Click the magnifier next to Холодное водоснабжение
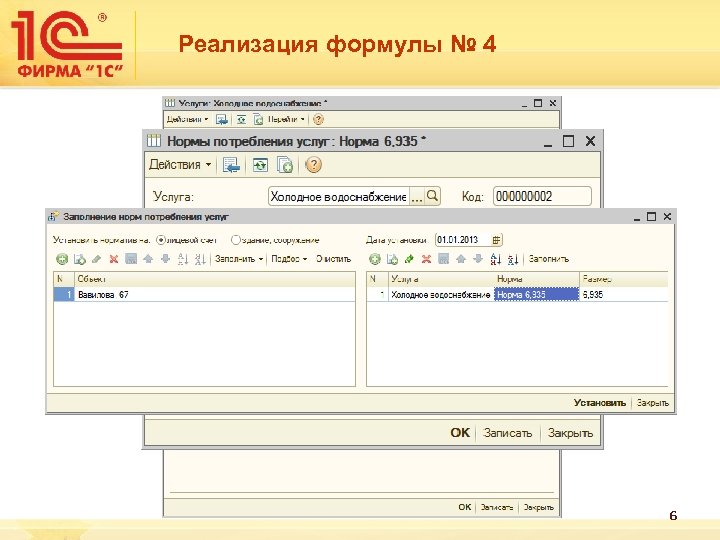 click(x=432, y=196)
